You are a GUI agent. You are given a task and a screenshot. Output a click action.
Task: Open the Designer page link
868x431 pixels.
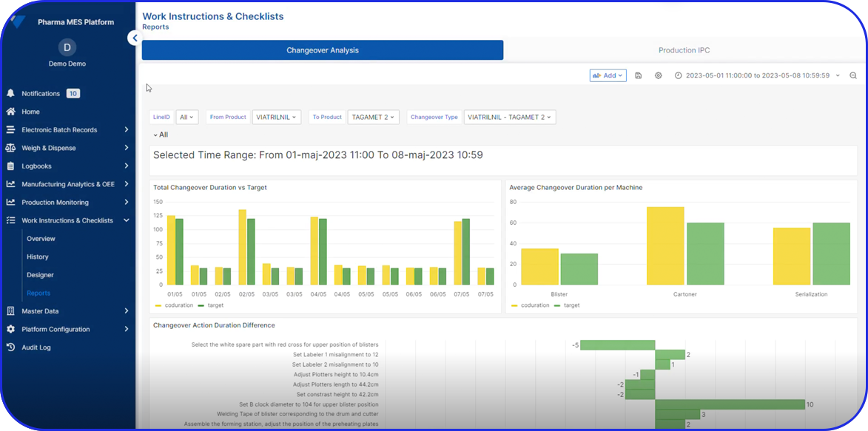pos(40,275)
